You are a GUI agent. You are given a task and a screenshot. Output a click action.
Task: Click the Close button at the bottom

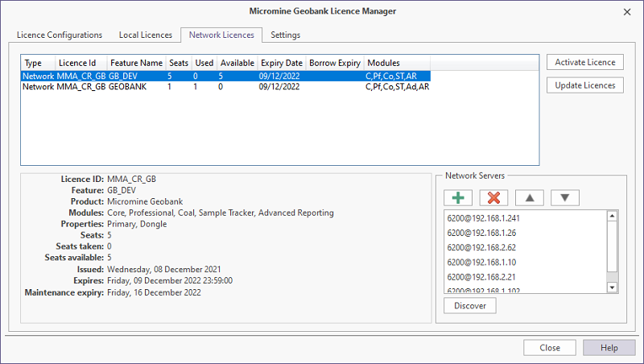tap(550, 348)
